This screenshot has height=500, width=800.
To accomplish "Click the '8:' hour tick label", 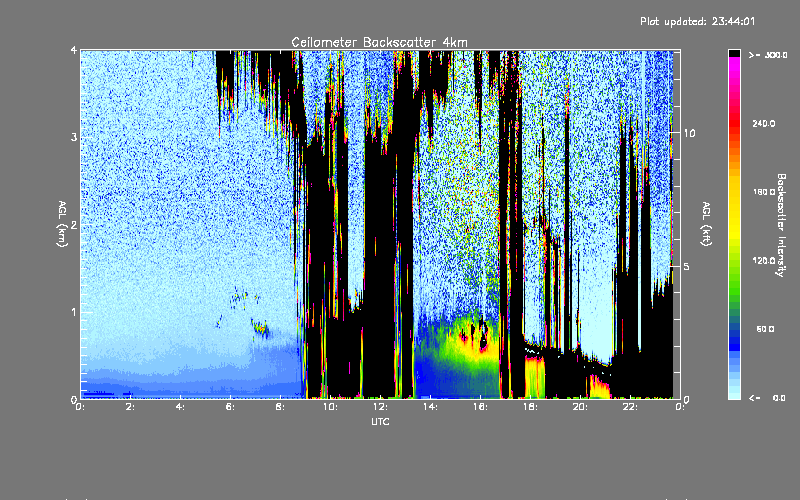I will 280,407.
